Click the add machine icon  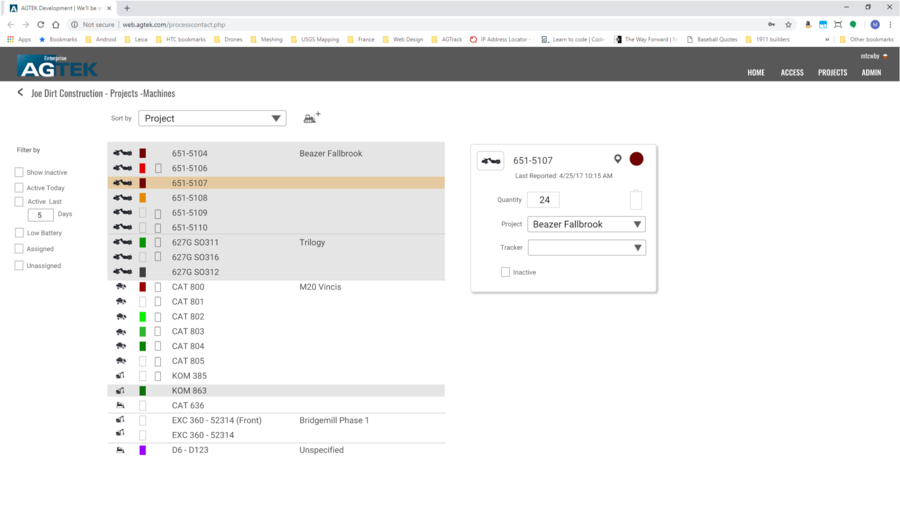[311, 118]
